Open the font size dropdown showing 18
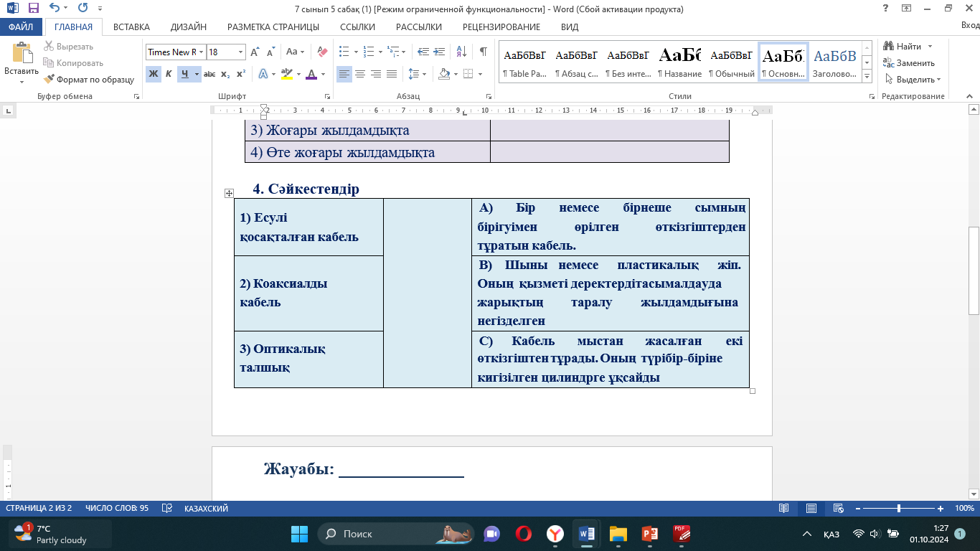Screen dimensions: 980x551 pyautogui.click(x=240, y=52)
